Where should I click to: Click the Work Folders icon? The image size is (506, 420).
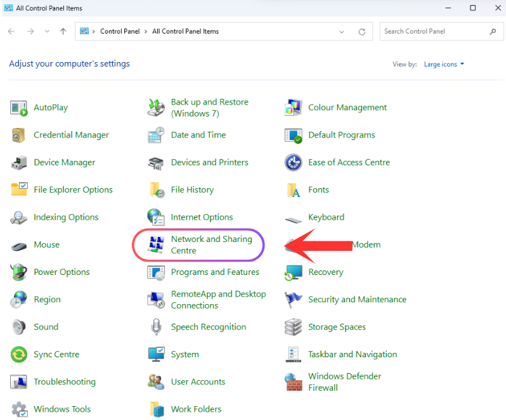pos(157,409)
